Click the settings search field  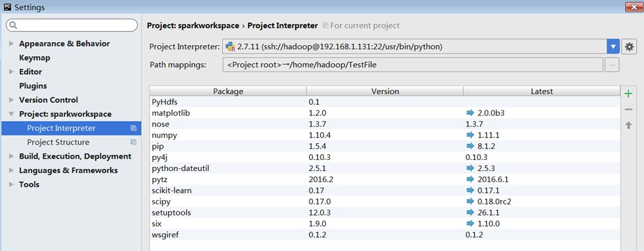[x=72, y=25]
